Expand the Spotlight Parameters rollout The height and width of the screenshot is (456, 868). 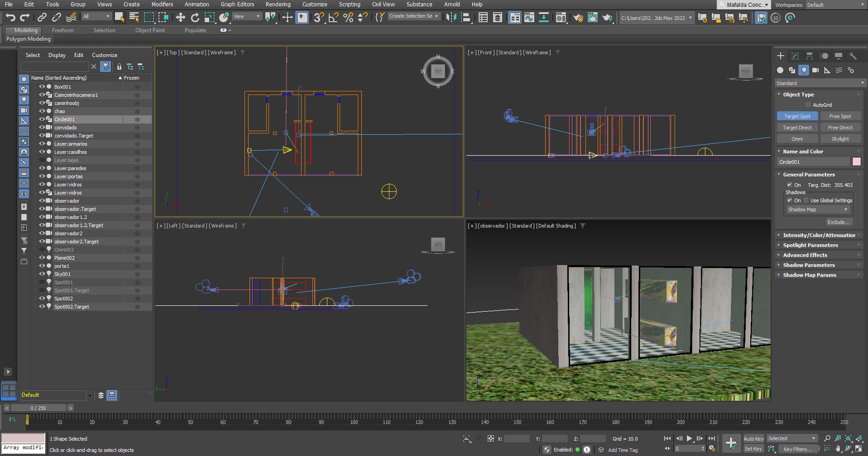[810, 245]
